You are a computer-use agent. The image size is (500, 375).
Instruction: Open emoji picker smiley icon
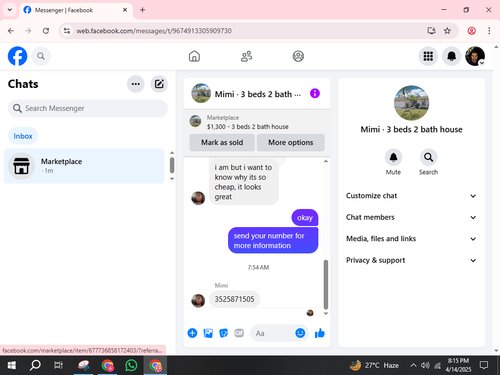click(x=300, y=333)
